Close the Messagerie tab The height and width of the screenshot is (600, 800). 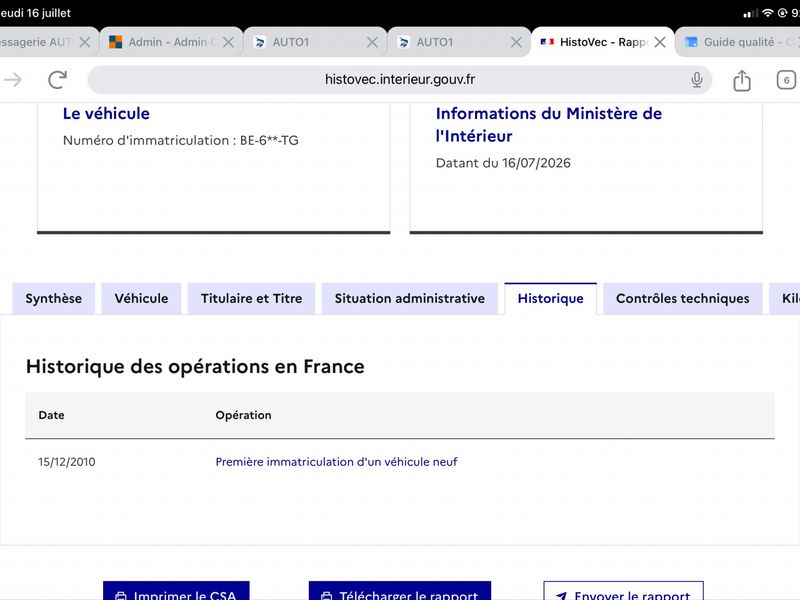point(85,42)
